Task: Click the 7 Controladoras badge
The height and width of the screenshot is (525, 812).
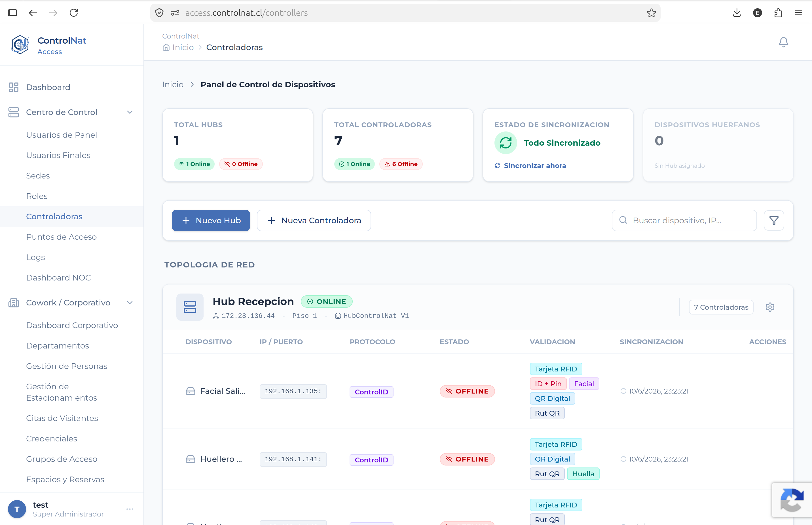Action: (721, 307)
